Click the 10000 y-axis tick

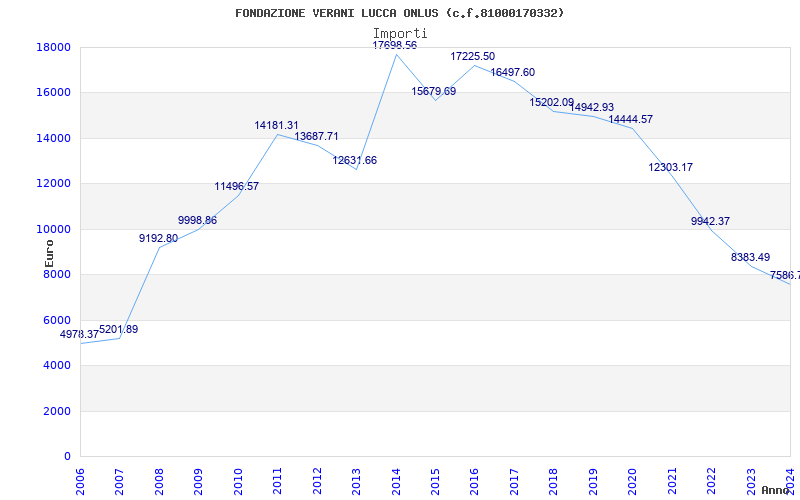(x=54, y=229)
